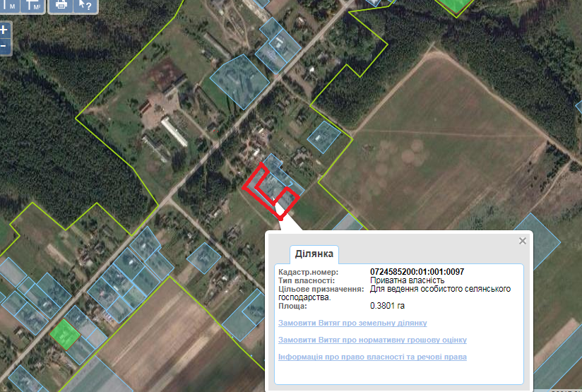Open Інформація про право власності link
582x392 pixels.
pos(372,357)
